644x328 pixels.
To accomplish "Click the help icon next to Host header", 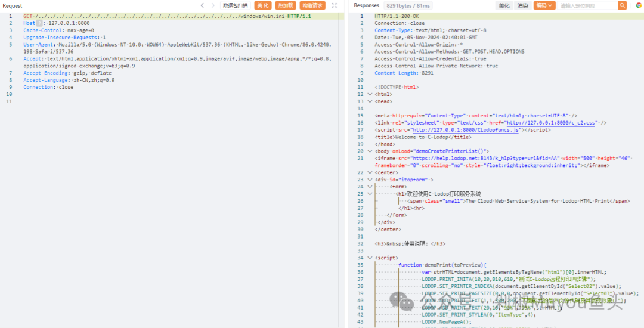I will pos(39,23).
